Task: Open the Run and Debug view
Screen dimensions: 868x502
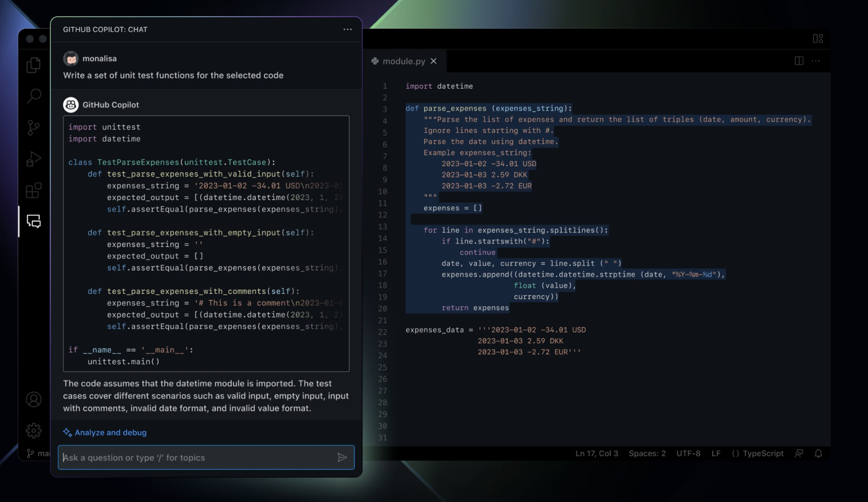Action: click(x=33, y=159)
